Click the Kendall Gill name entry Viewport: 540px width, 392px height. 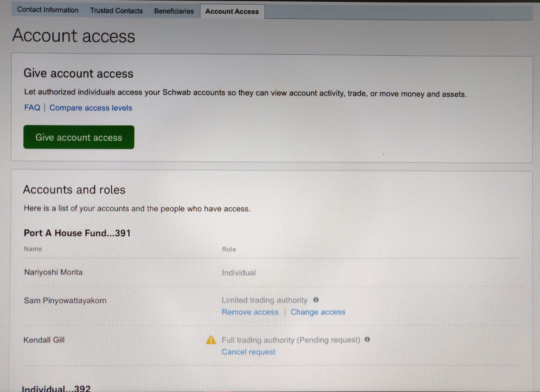point(44,340)
